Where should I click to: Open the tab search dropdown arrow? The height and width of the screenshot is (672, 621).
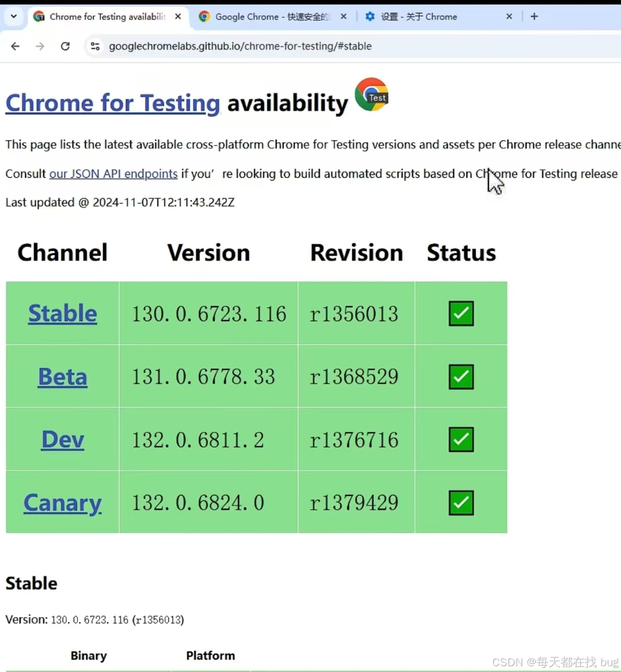tap(14, 17)
